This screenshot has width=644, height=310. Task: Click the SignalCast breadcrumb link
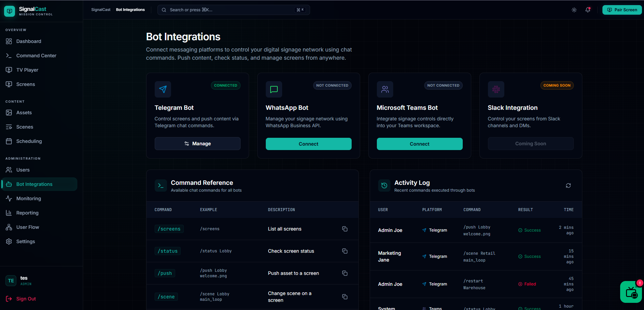[x=101, y=10]
